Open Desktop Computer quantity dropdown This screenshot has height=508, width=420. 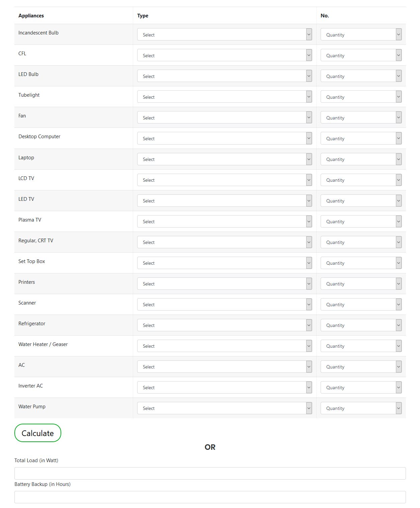[x=361, y=138]
